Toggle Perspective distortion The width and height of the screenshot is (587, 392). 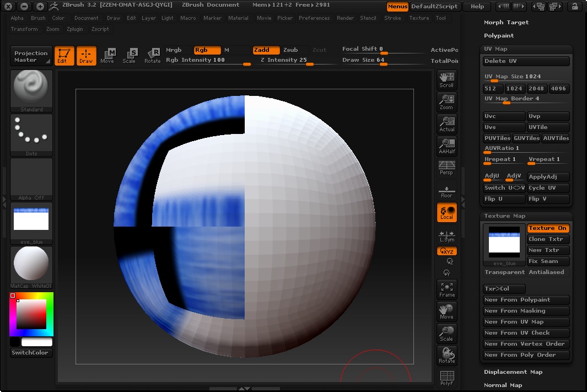pos(446,168)
